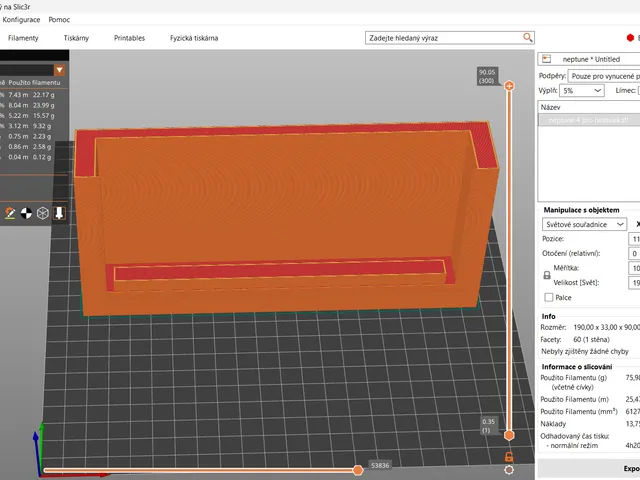
Task: Open the Světové souřadnice dropdown
Action: click(584, 224)
